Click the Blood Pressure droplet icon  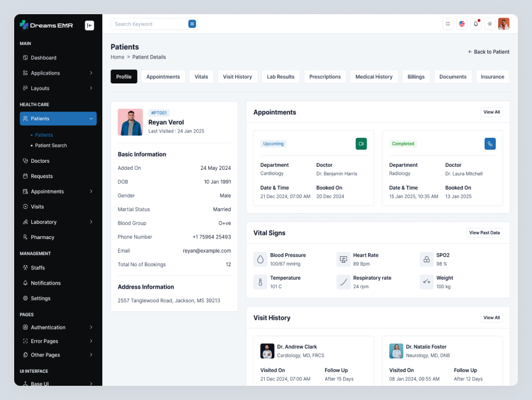coord(260,259)
